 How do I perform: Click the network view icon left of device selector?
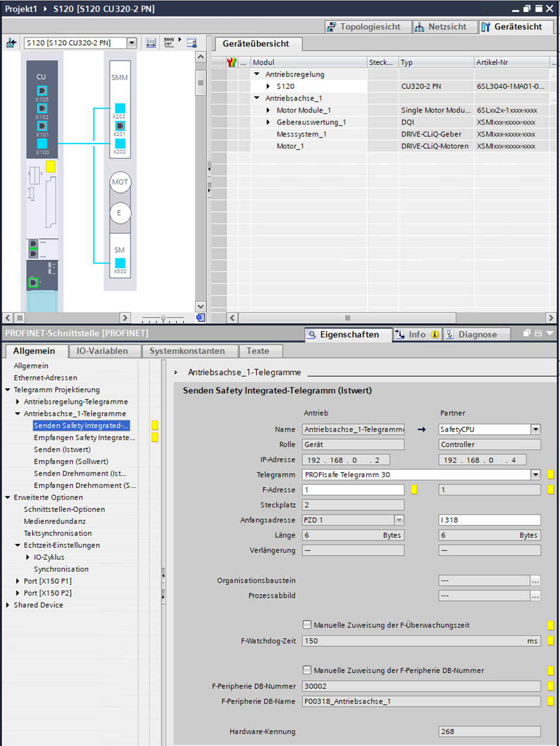(11, 43)
